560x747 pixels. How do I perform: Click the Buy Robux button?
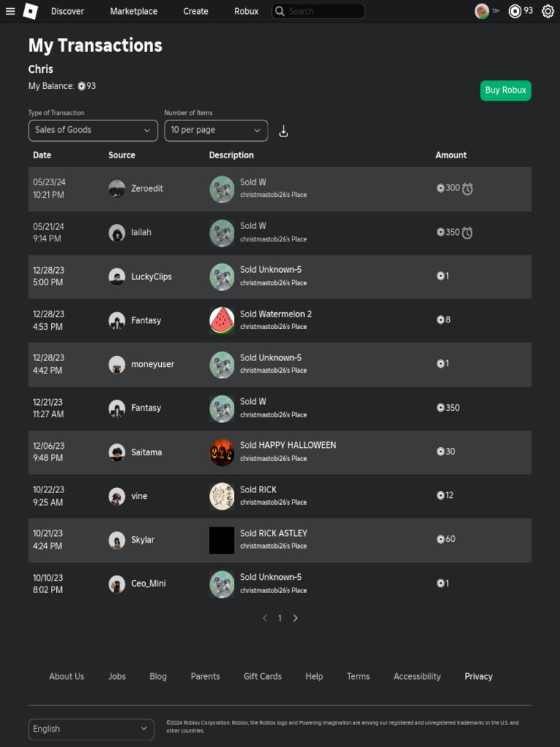point(505,90)
